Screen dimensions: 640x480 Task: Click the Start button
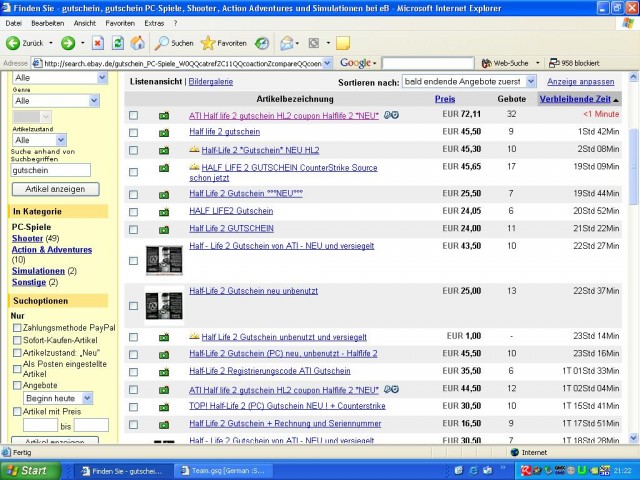click(31, 471)
